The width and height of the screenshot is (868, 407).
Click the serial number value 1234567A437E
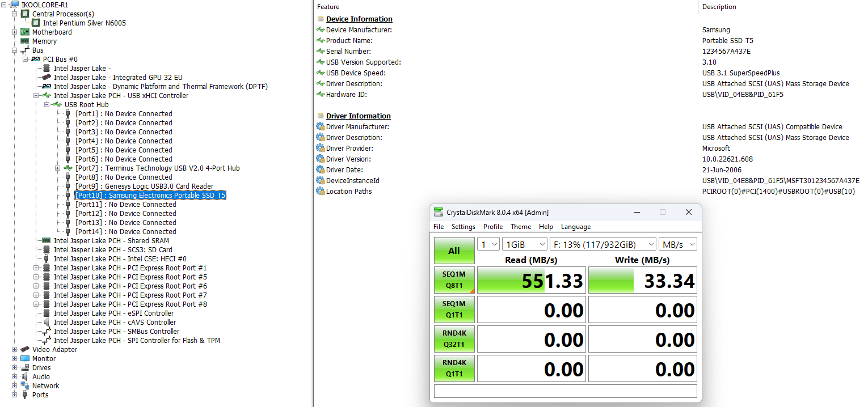[726, 52]
